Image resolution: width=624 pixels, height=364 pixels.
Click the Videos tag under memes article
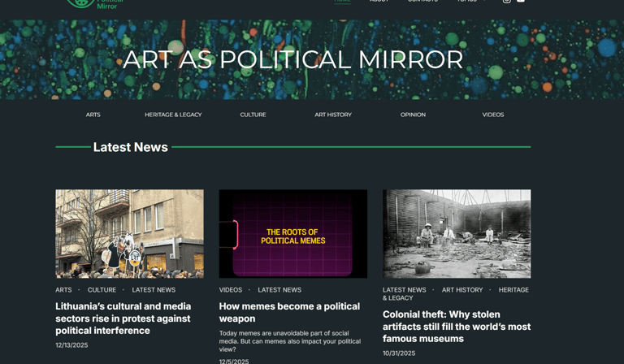click(x=231, y=290)
